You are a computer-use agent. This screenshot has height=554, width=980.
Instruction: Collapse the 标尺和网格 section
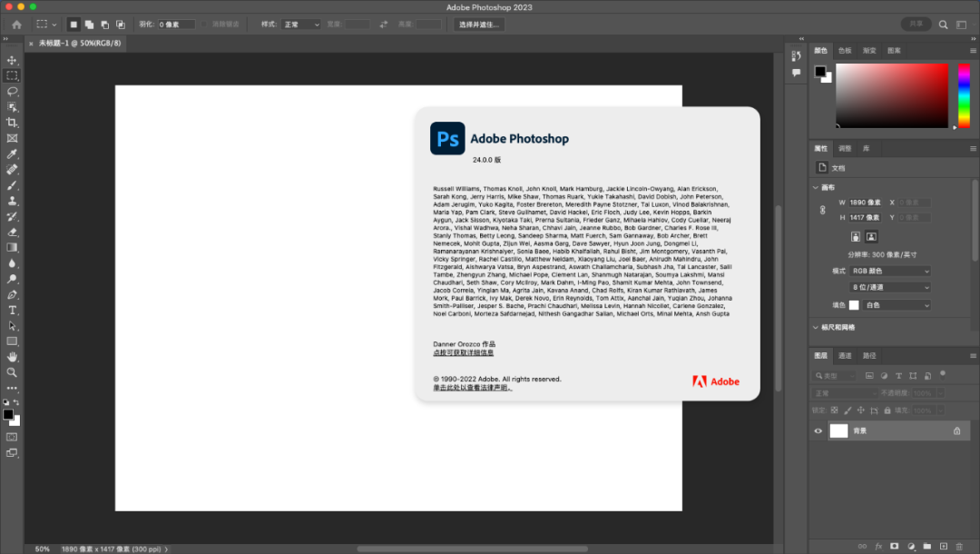tap(816, 327)
